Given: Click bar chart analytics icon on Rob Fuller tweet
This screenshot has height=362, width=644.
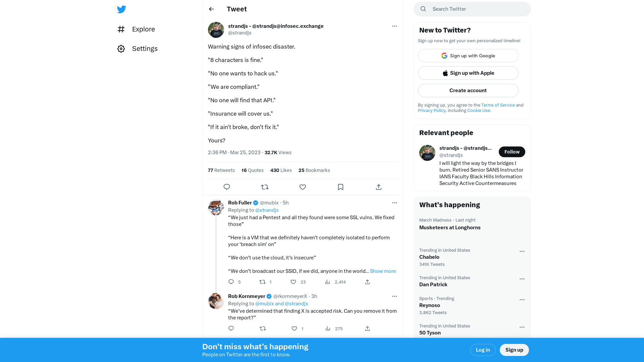Looking at the screenshot, I should [328, 282].
